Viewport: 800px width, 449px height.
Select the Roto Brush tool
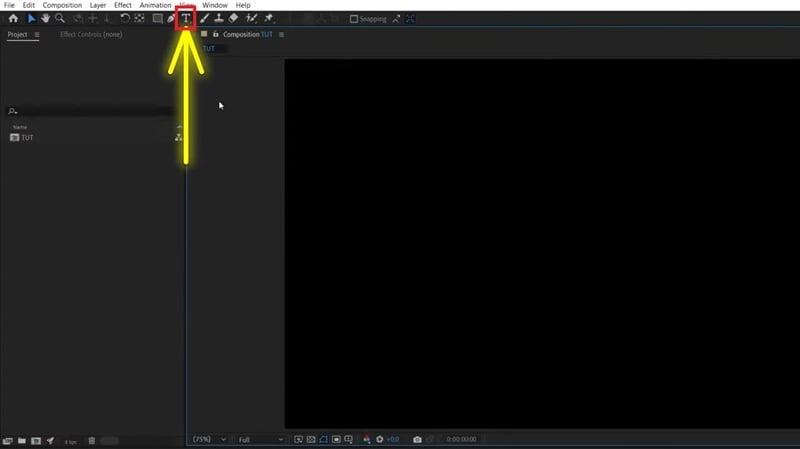[252, 18]
